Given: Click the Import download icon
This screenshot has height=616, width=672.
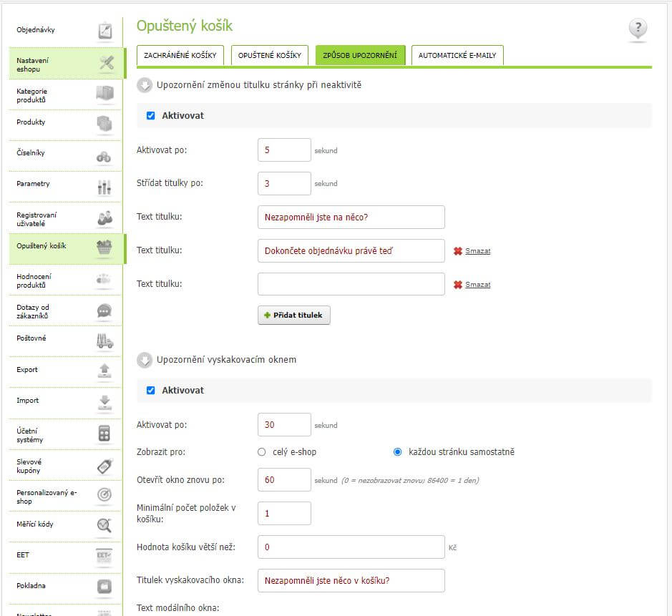Looking at the screenshot, I should [104, 402].
